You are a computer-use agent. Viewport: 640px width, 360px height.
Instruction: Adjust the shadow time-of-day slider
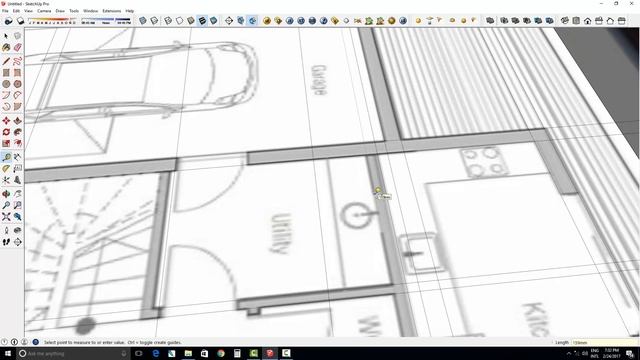pyautogui.click(x=106, y=21)
